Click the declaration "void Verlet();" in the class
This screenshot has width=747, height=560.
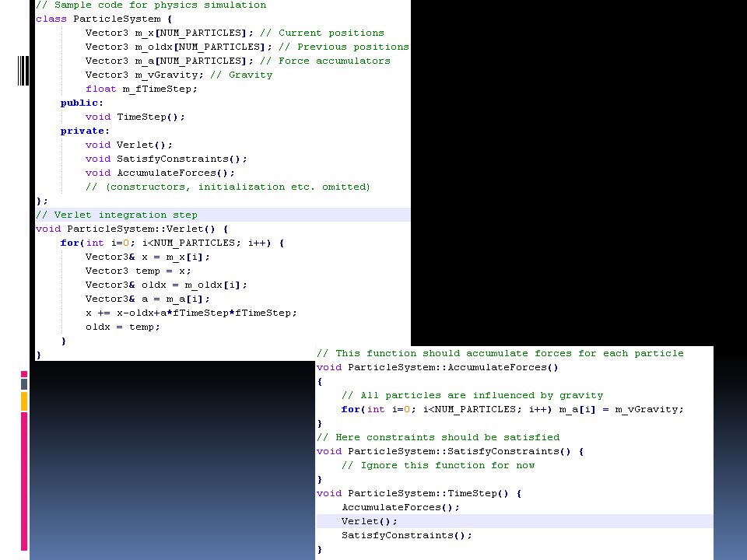129,145
